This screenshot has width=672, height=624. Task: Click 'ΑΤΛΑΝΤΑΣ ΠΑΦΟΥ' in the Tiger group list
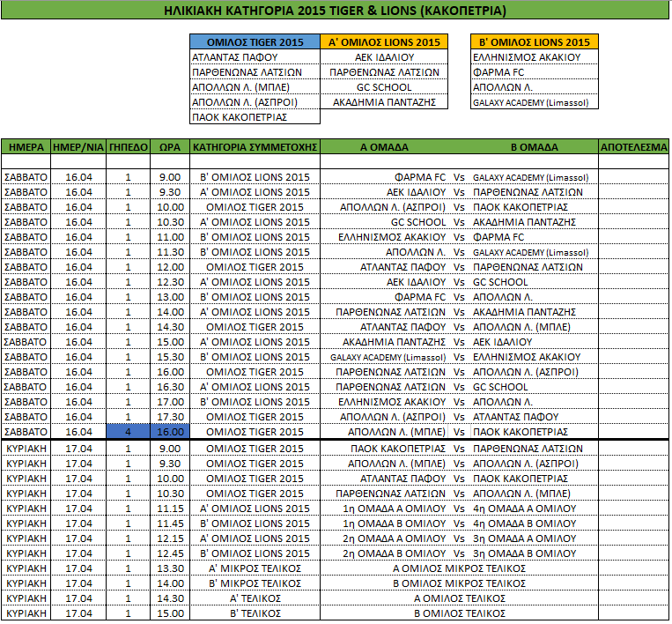(235, 57)
